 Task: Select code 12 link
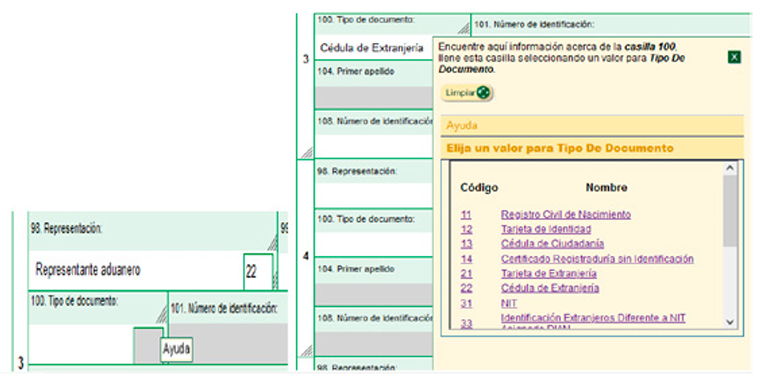pyautogui.click(x=466, y=229)
